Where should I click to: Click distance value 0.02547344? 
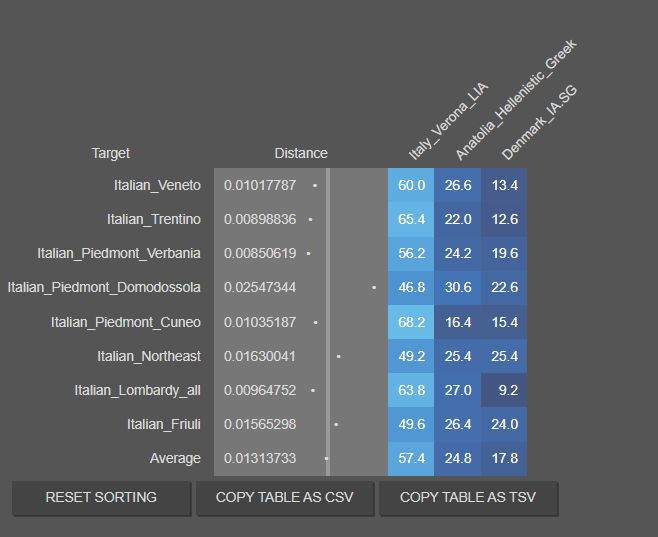[x=260, y=287]
